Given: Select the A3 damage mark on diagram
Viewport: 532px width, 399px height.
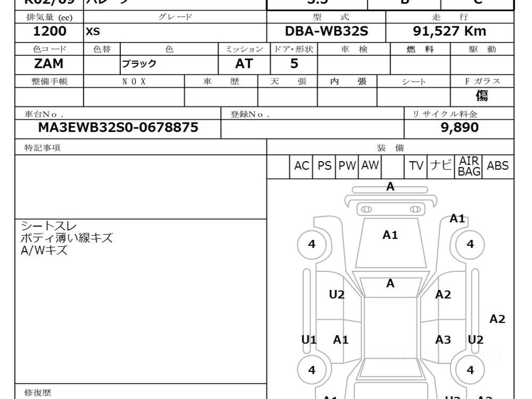Looking at the screenshot, I should coord(443,340).
